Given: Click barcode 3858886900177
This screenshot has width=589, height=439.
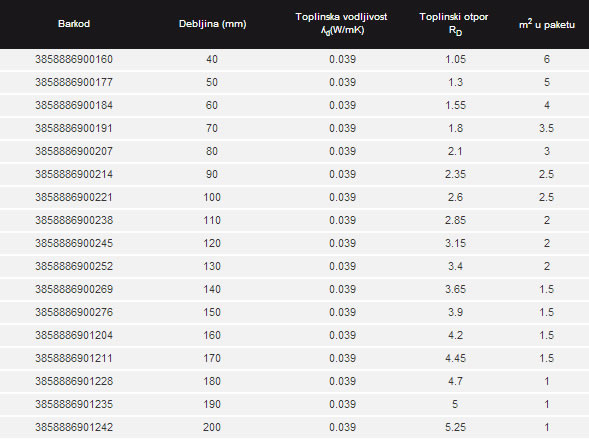Looking at the screenshot, I should click(x=74, y=82).
